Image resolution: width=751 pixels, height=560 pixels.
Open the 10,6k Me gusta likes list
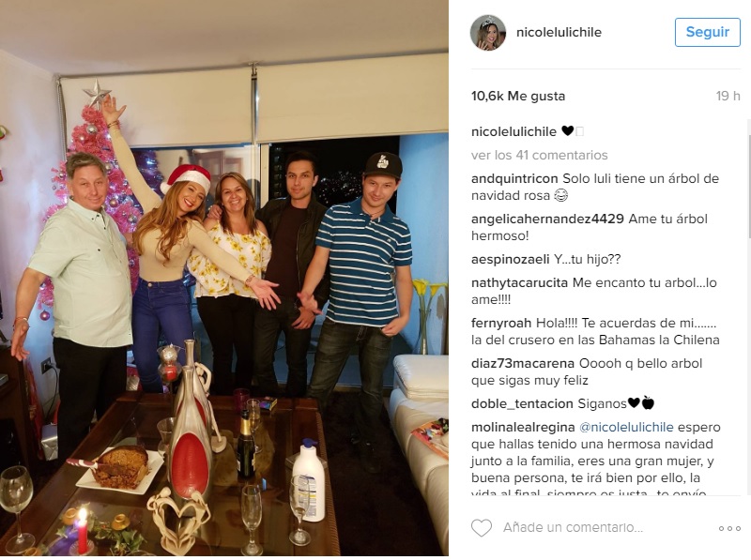[518, 97]
